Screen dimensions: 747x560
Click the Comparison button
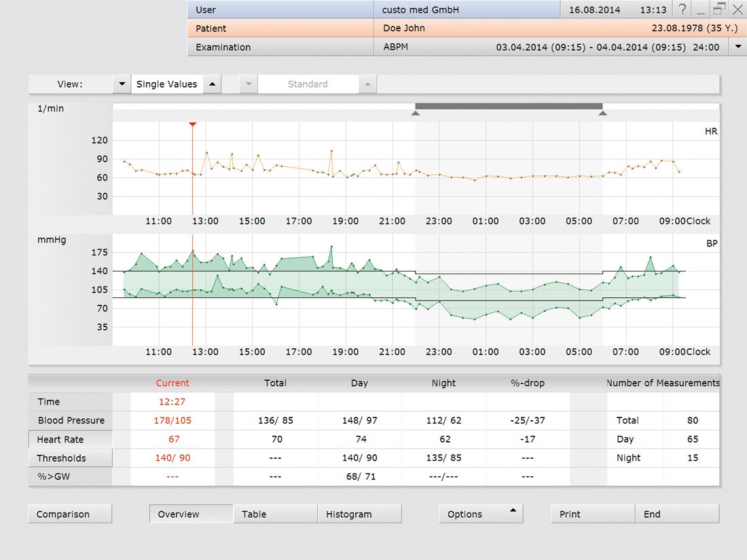click(69, 514)
